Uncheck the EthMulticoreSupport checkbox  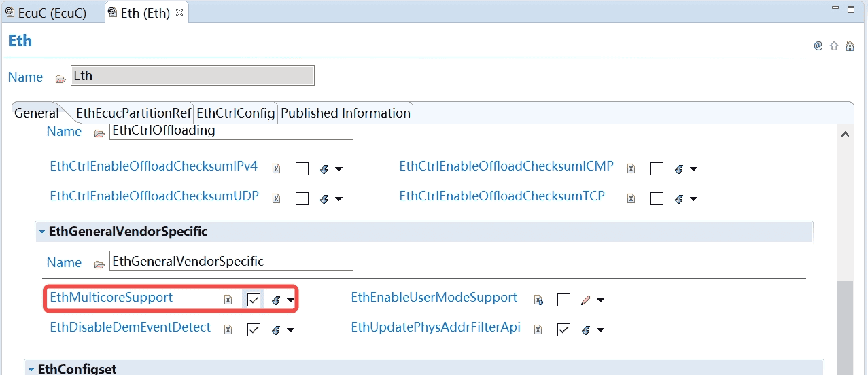[254, 300]
